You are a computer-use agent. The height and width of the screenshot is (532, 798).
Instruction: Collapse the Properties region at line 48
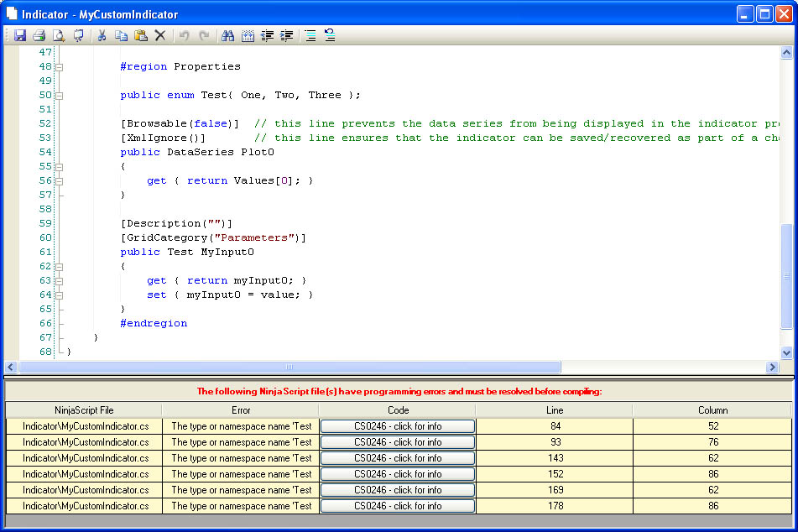[x=60, y=67]
